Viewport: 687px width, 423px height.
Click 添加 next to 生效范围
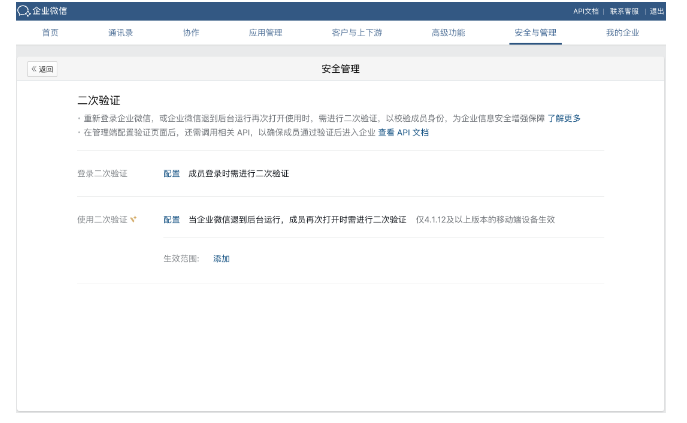[221, 258]
